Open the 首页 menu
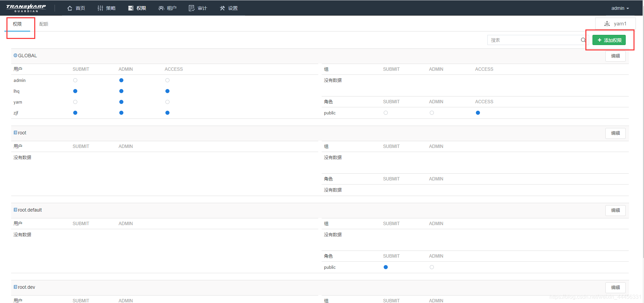644x303 pixels. [x=76, y=8]
